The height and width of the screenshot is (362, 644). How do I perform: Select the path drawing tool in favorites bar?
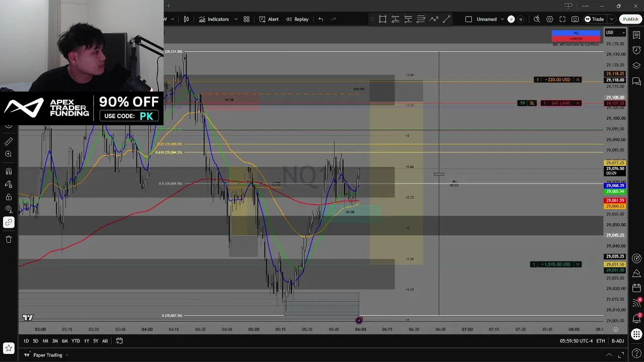(x=434, y=19)
